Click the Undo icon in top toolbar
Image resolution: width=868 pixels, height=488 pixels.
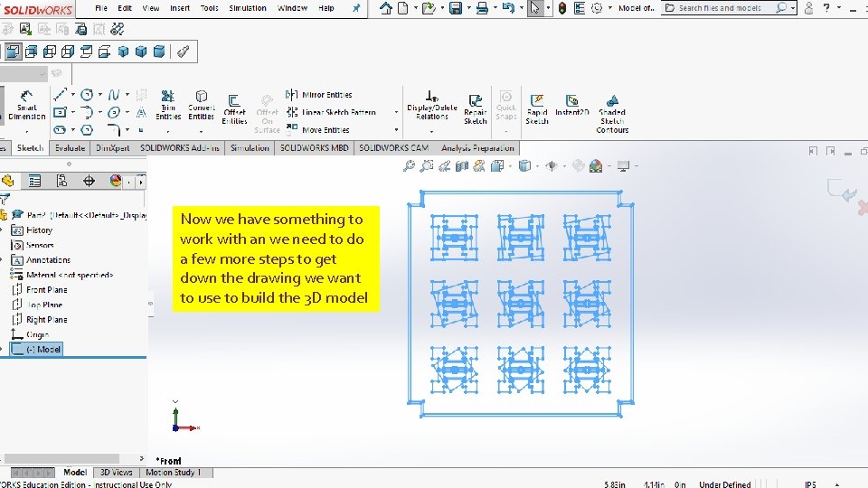[508, 8]
